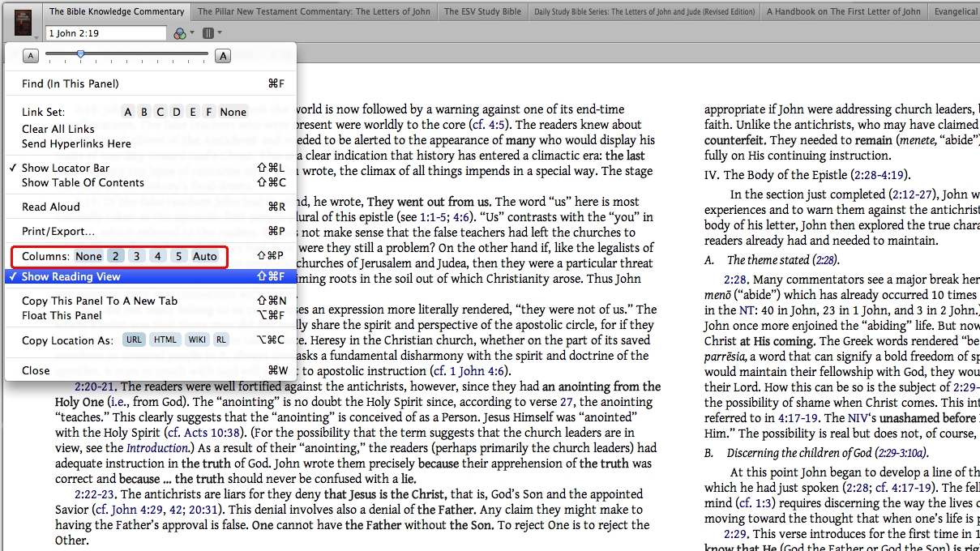Open the link set dropdown arrow
Screen dimensions: 980x551
(x=194, y=33)
